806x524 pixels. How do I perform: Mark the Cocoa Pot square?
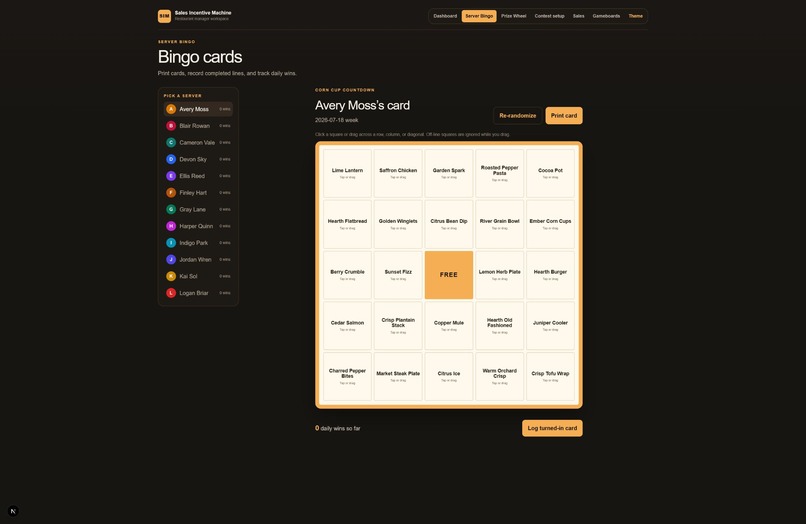[x=551, y=173]
